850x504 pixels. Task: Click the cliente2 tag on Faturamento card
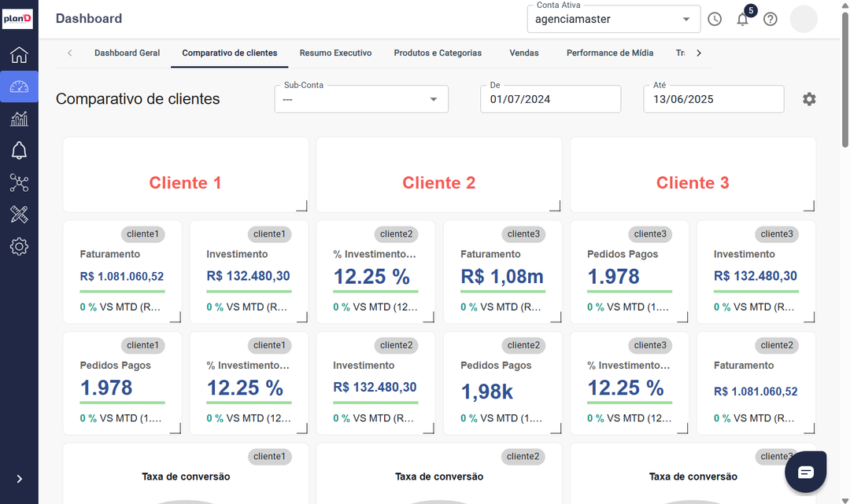pyautogui.click(x=776, y=345)
